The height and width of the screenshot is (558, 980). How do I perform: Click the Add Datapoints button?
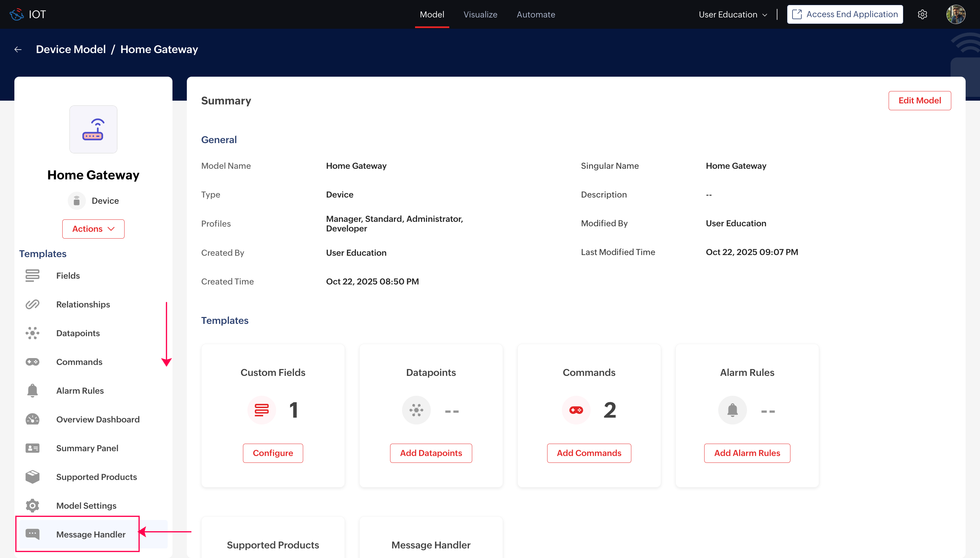pos(431,453)
